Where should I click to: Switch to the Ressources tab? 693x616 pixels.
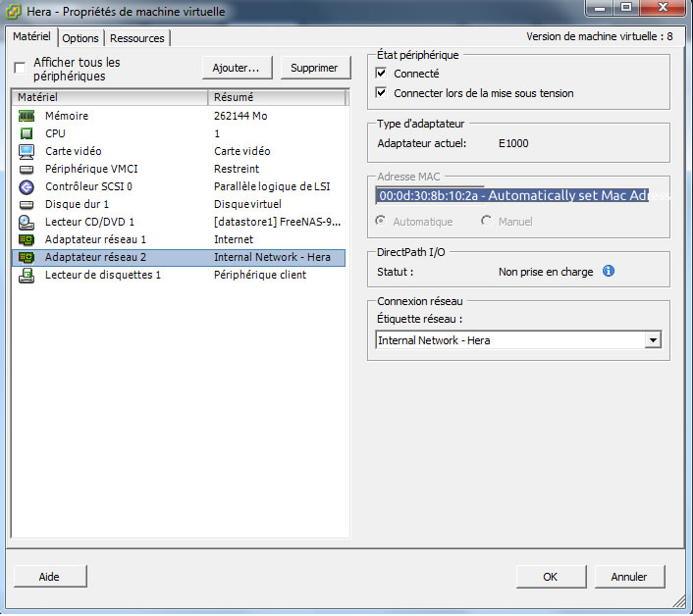tap(137, 38)
